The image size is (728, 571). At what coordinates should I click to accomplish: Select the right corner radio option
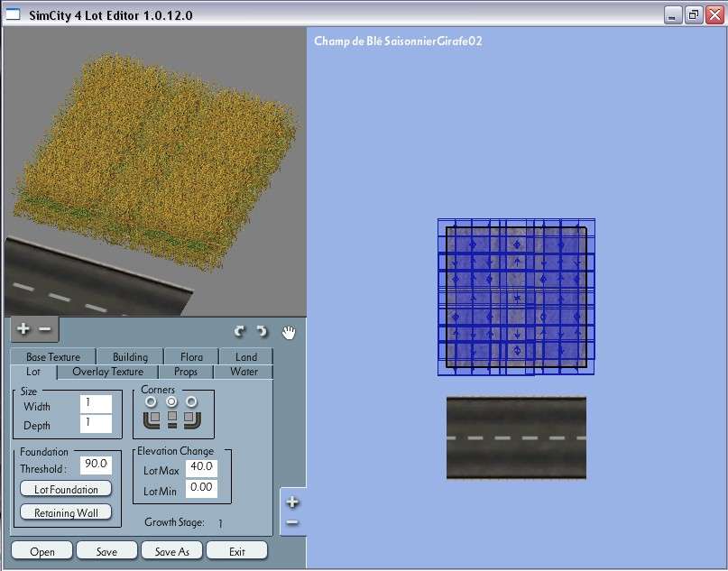tap(191, 401)
